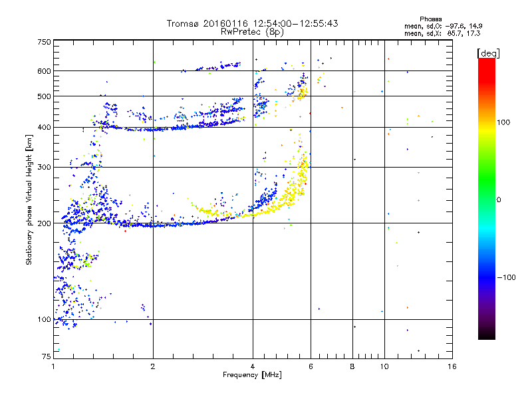This screenshot has height=399, width=532.
Task: Click the x-axis tick label '10'
Action: click(x=384, y=366)
